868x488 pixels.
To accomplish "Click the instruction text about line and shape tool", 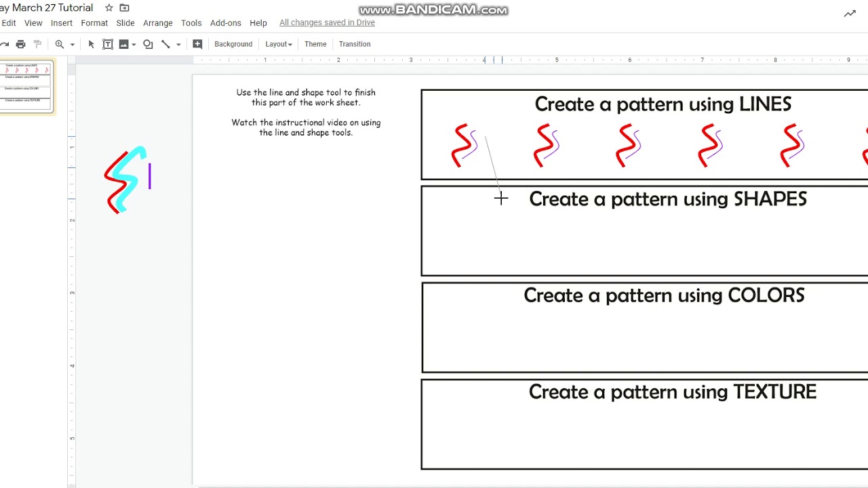I will (x=306, y=98).
